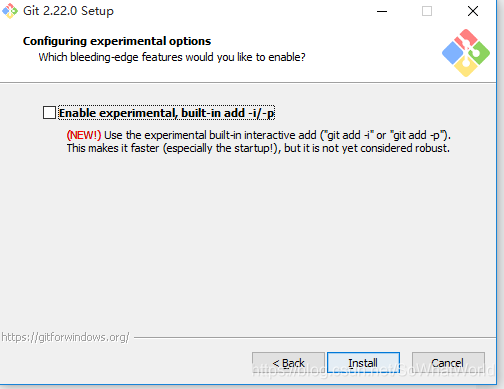
Task: Click the blue diamond of the Git logo
Action: pos(453,53)
